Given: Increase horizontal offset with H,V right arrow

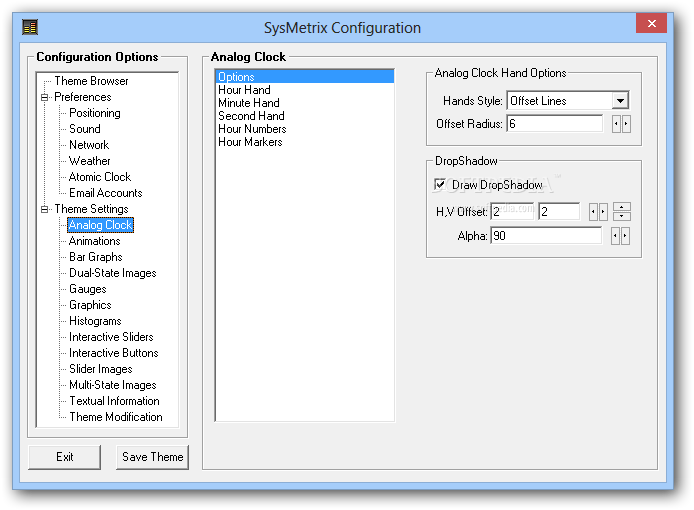Looking at the screenshot, I should tap(603, 212).
